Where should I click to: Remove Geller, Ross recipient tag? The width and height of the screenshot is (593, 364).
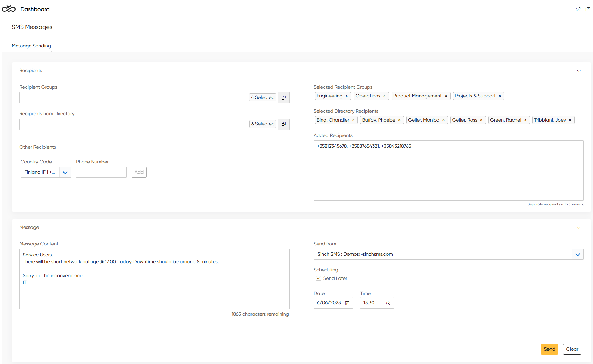(482, 120)
